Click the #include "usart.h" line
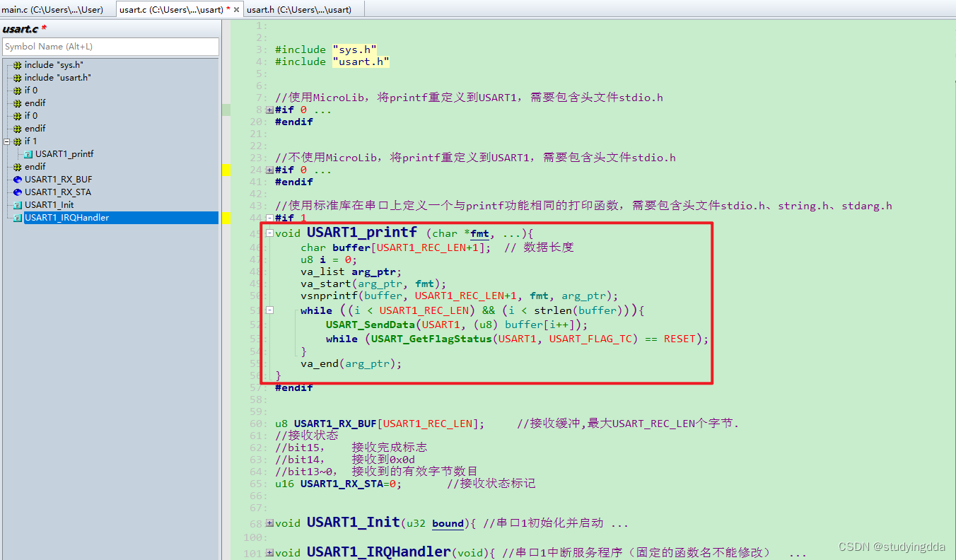Screen dimensions: 956x560 pyautogui.click(x=332, y=62)
